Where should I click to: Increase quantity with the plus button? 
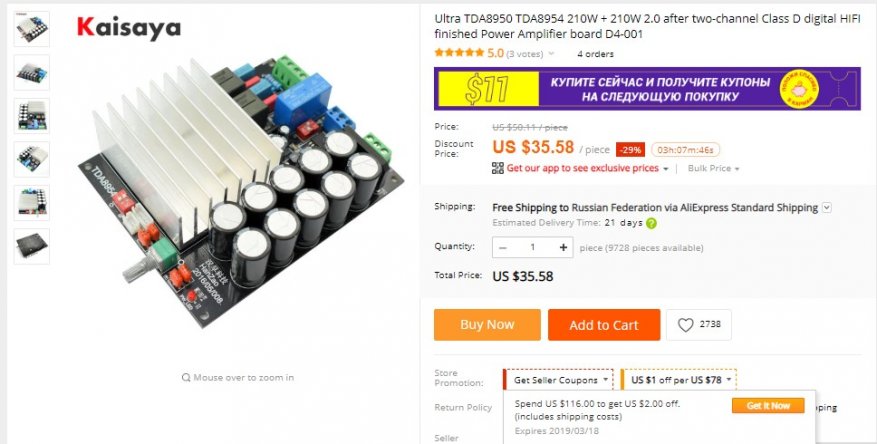(x=563, y=247)
